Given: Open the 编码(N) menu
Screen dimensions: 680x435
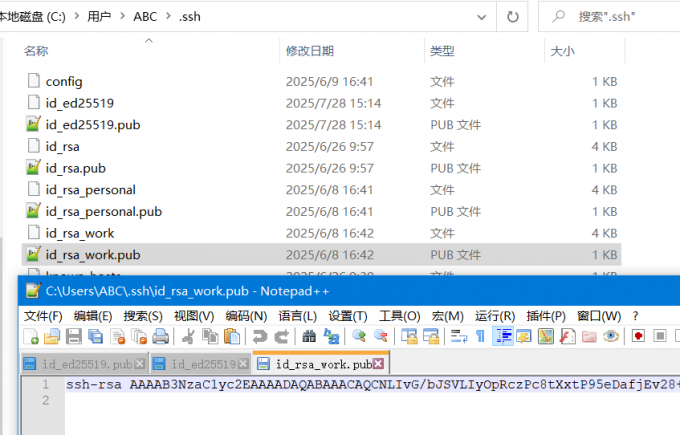Looking at the screenshot, I should point(246,316).
